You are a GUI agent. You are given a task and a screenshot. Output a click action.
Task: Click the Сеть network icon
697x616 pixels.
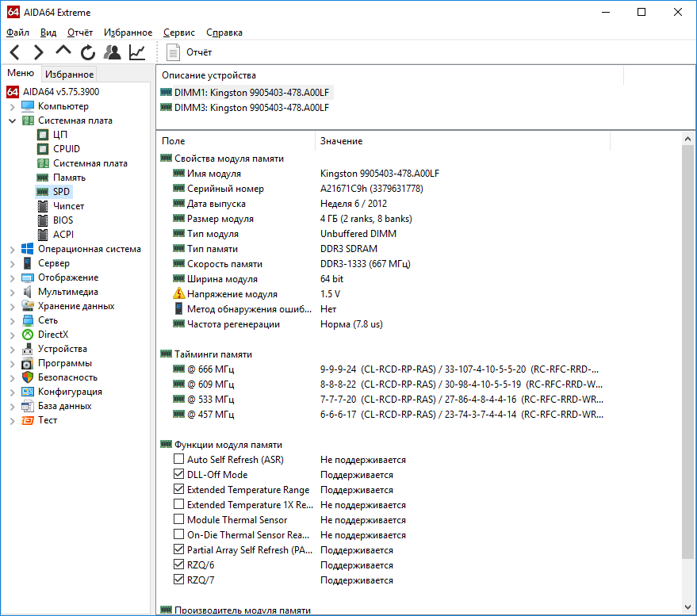click(x=28, y=320)
